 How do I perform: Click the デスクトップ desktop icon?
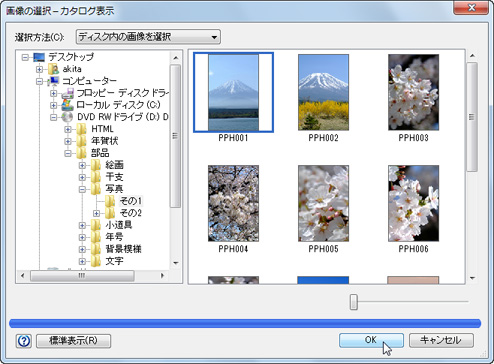coord(39,57)
